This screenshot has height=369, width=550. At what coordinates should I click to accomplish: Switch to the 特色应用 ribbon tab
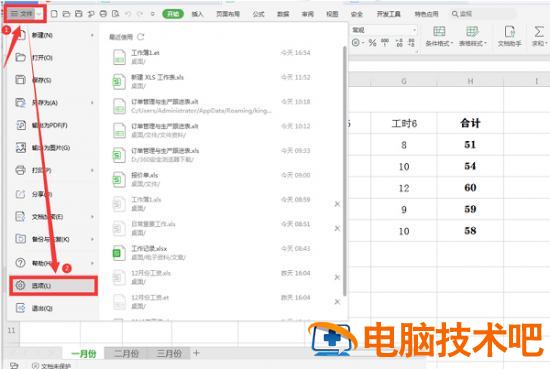click(427, 14)
